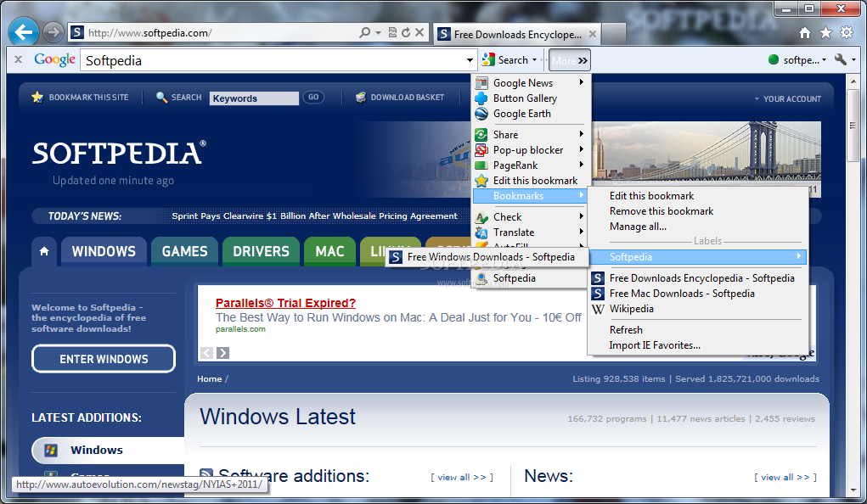Choose Import IE Favorites...
Screen dimensions: 867x504
click(x=698, y=346)
